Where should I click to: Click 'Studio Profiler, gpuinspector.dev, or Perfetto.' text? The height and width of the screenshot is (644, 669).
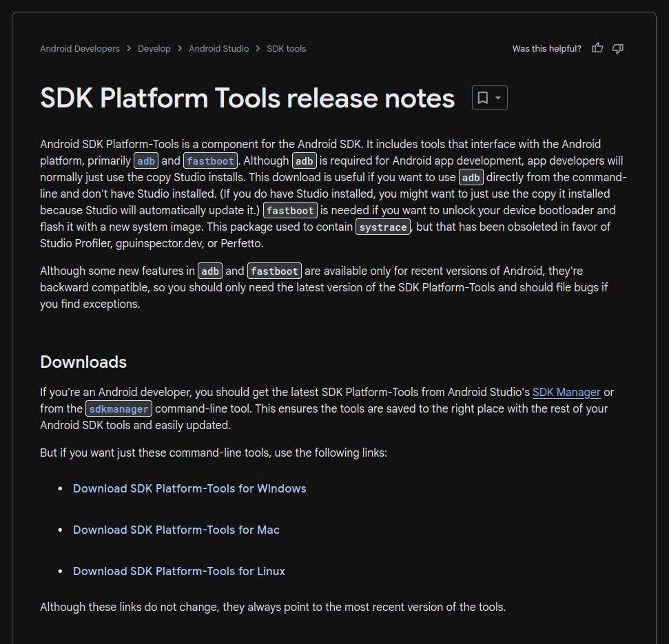[x=152, y=243]
